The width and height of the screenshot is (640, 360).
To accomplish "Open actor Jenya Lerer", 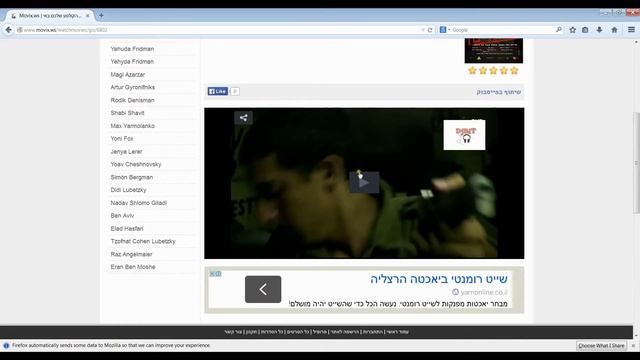I will pos(127,152).
